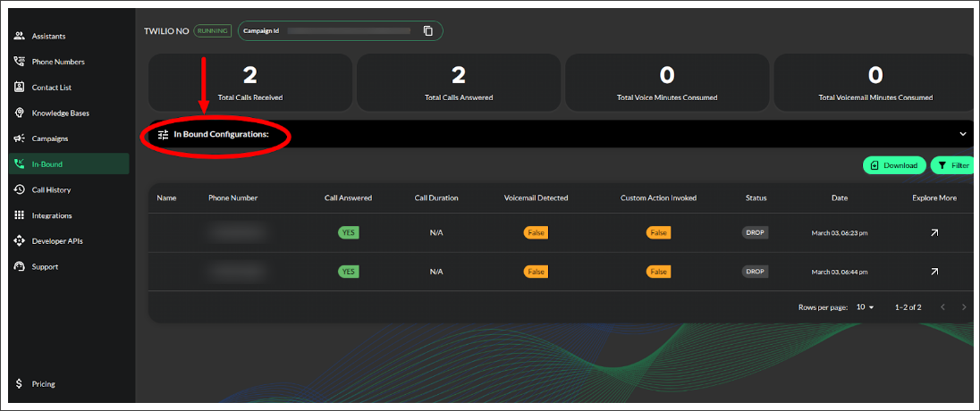Screen dimensions: 980x411
Task: Click the Knowledge Bases bulb icon
Action: (x=20, y=113)
